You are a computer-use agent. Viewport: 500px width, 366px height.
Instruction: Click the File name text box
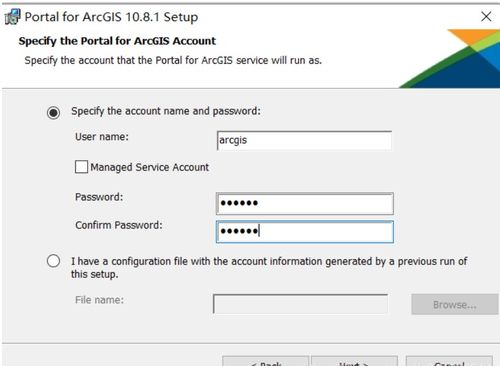point(300,304)
